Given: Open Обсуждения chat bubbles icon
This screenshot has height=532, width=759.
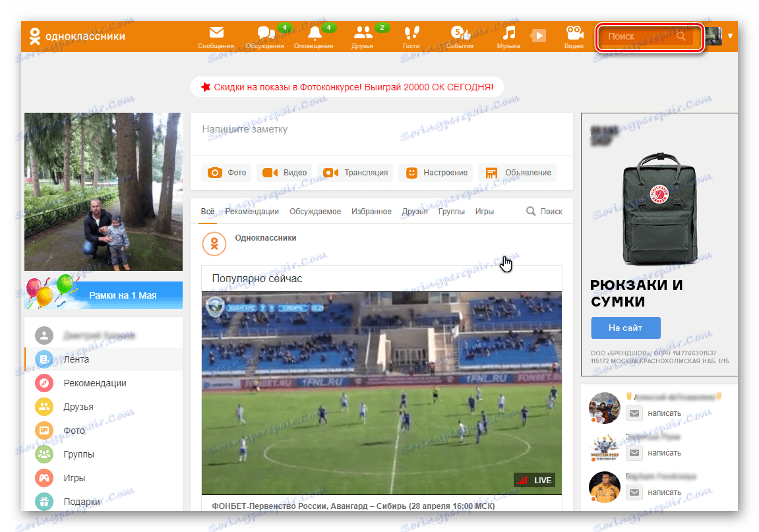Looking at the screenshot, I should [x=265, y=33].
